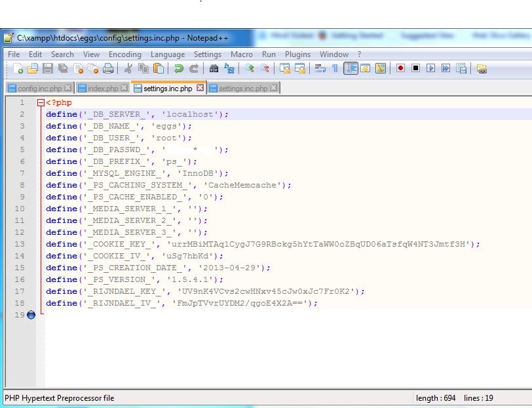Click the Copy toolbar icon
532x408 pixels.
tap(143, 69)
